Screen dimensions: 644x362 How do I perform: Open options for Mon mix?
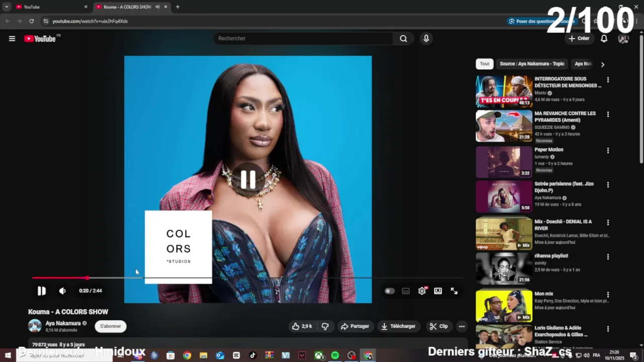click(608, 295)
